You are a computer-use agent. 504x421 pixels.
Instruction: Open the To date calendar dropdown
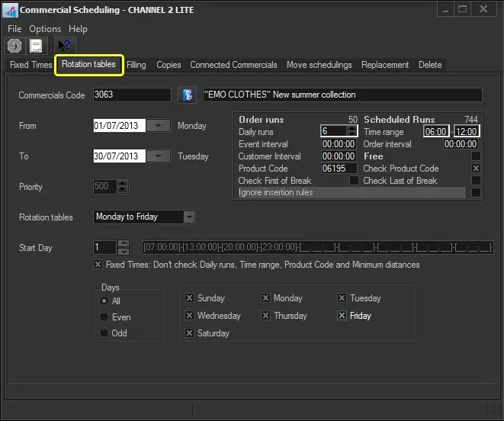point(158,156)
